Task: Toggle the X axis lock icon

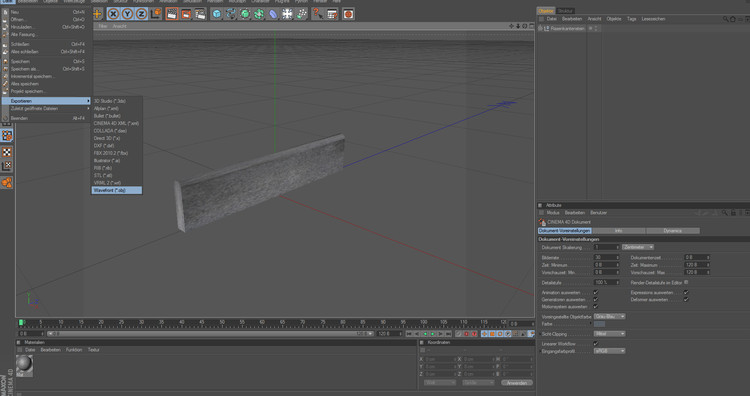Action: pos(113,14)
